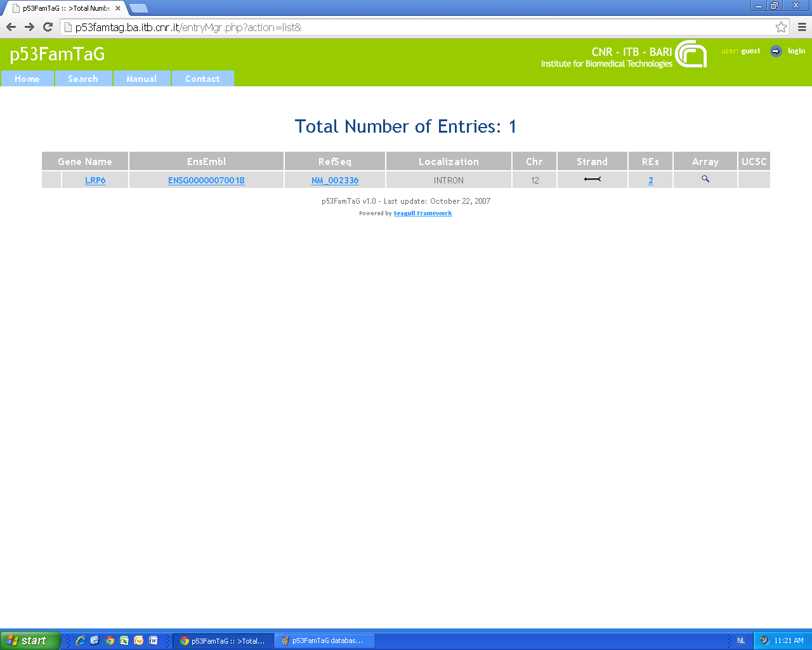
Task: Open Word from the quick launch bar
Action: (154, 640)
